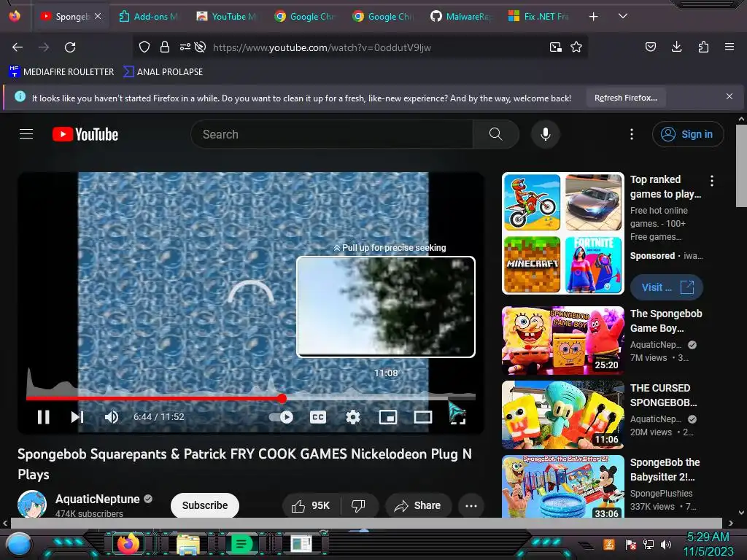Dislike the video
747x560 pixels.
pyautogui.click(x=358, y=505)
